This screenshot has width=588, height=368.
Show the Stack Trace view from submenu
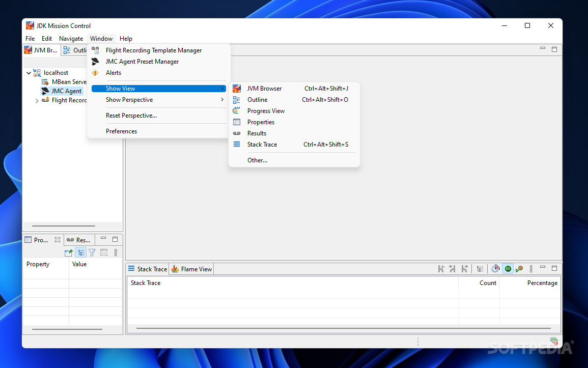tap(294, 145)
